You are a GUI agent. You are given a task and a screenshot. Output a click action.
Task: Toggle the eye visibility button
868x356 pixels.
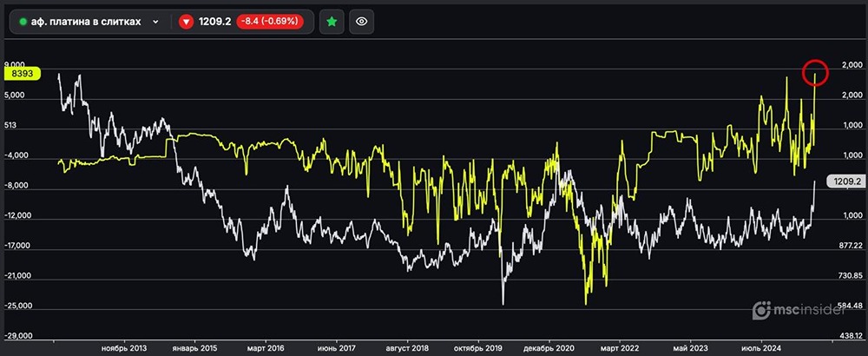click(361, 22)
